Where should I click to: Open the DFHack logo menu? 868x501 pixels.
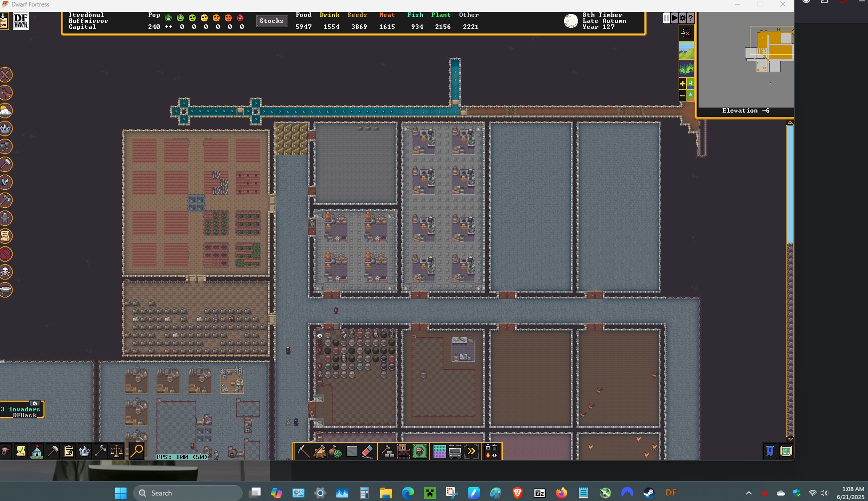[20, 21]
